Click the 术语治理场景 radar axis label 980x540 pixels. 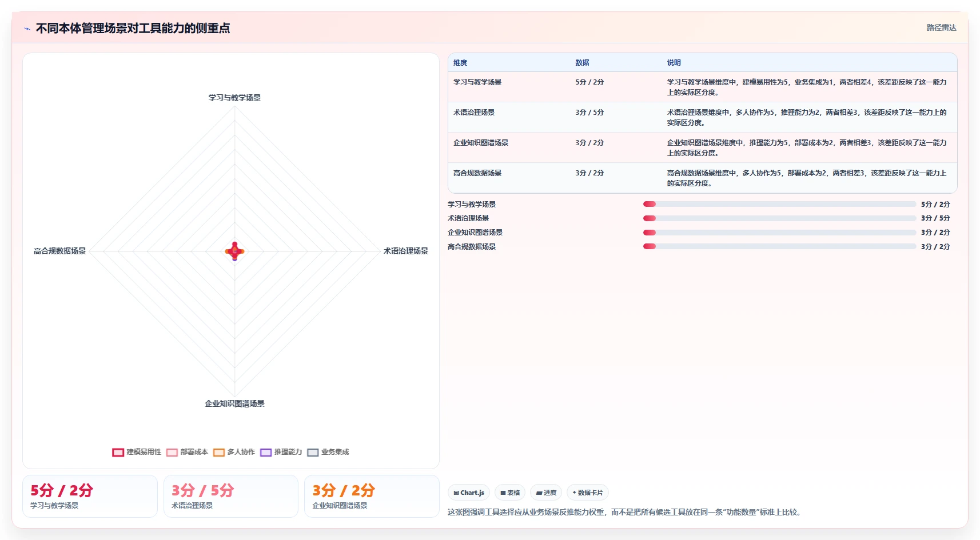click(406, 251)
